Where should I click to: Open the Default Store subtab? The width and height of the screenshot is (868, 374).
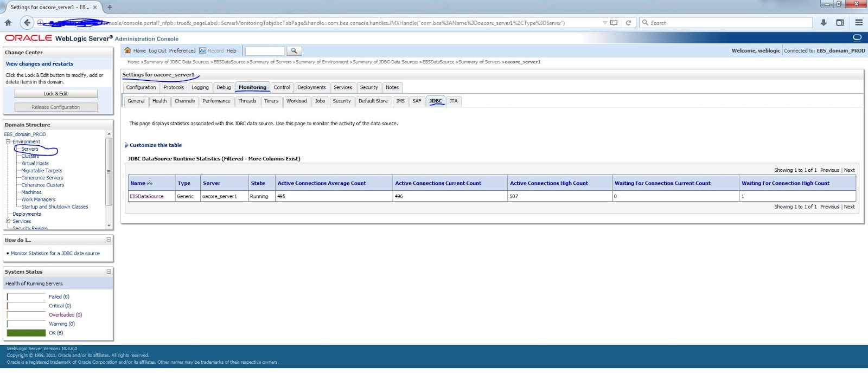pyautogui.click(x=373, y=101)
